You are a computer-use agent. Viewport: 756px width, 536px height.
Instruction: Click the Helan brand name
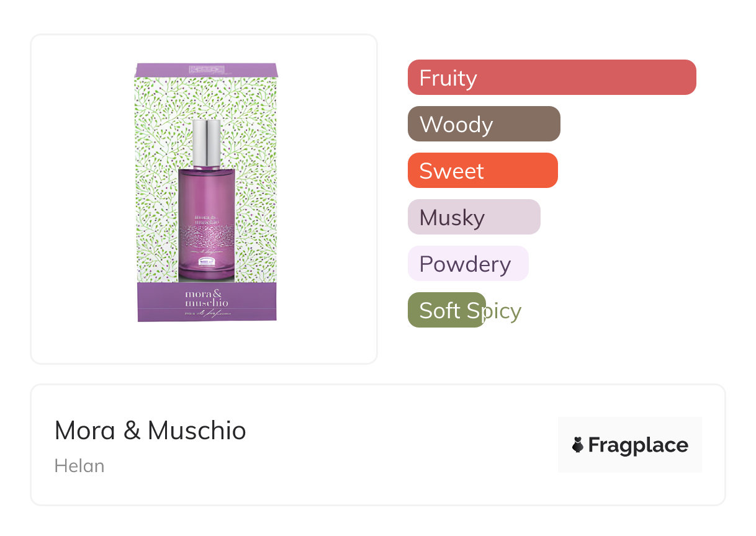79,466
